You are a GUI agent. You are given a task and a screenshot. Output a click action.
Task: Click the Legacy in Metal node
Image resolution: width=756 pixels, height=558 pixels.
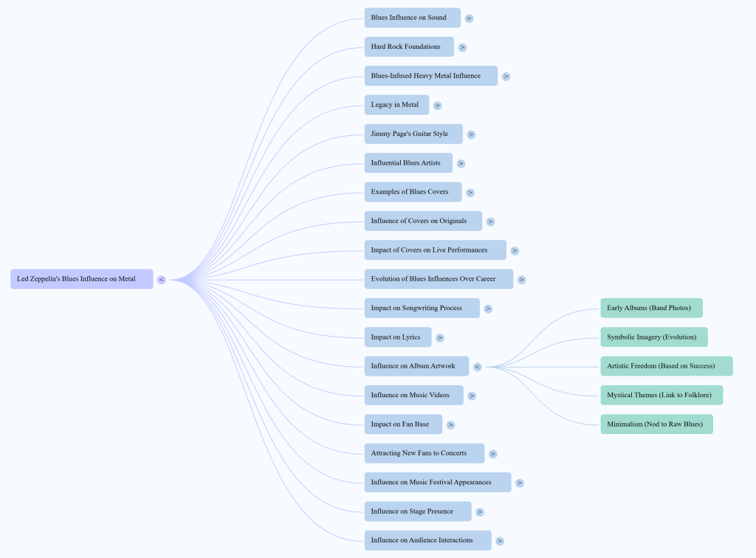click(396, 105)
